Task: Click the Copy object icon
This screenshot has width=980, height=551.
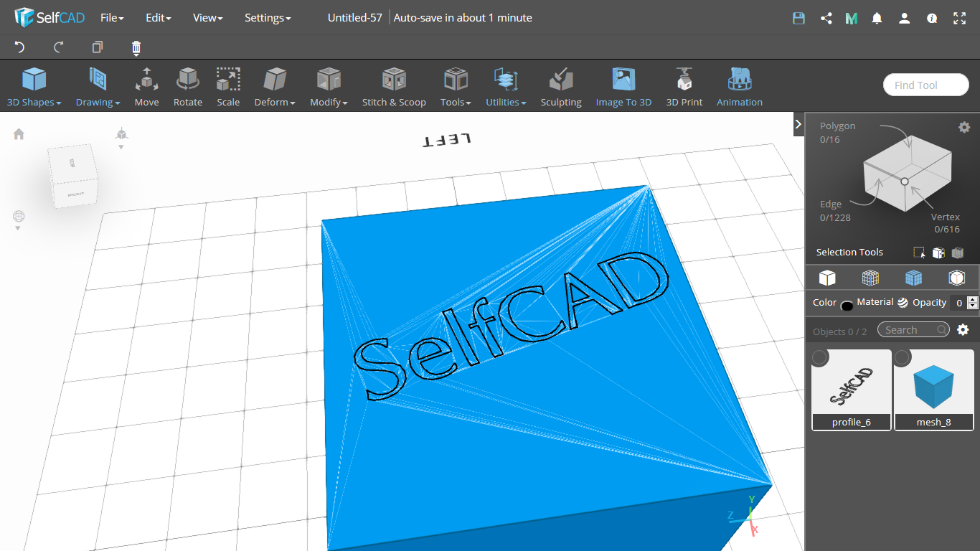Action: point(98,47)
